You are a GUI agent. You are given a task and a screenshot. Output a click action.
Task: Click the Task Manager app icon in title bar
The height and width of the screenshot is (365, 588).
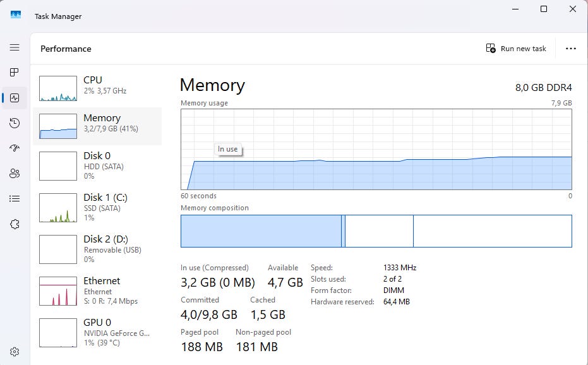[16, 15]
